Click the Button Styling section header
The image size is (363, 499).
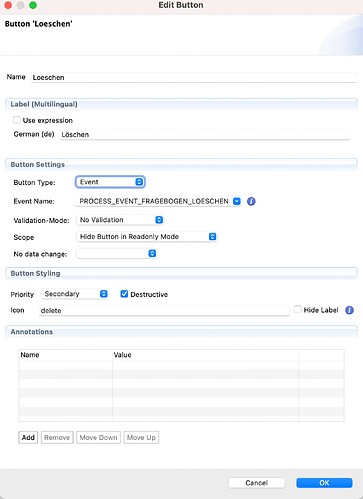coord(181,273)
